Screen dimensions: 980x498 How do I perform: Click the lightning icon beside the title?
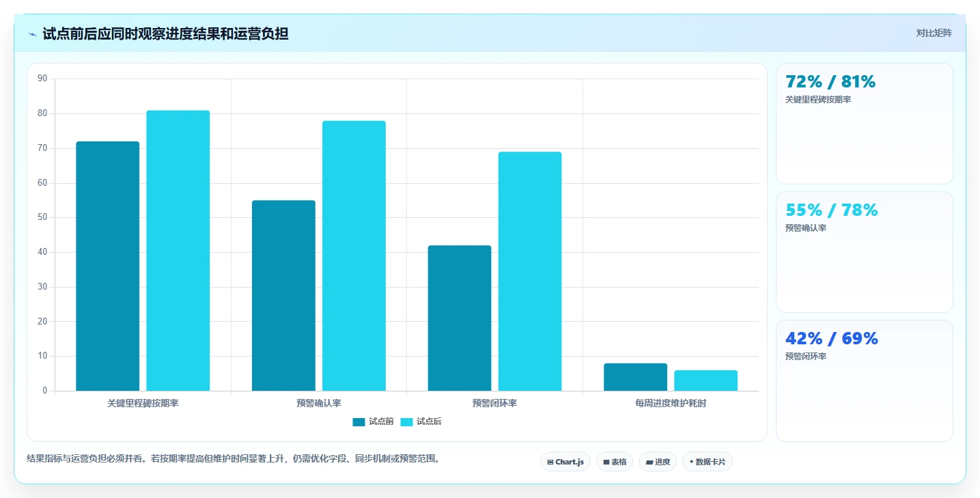(32, 34)
